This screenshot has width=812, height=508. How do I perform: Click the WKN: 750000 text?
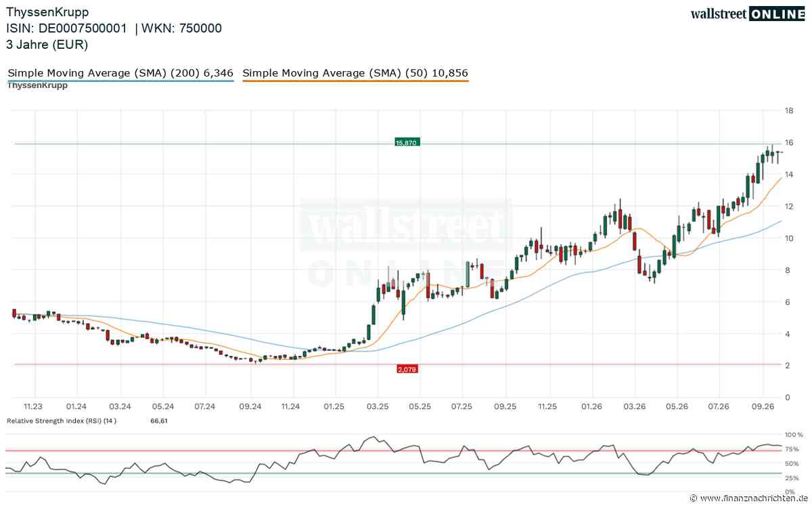(x=183, y=28)
